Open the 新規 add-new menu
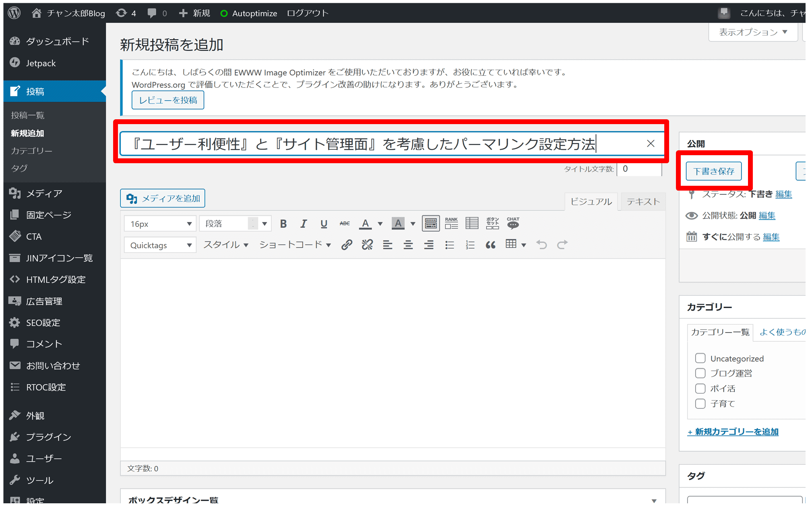The image size is (812, 517). (x=194, y=13)
